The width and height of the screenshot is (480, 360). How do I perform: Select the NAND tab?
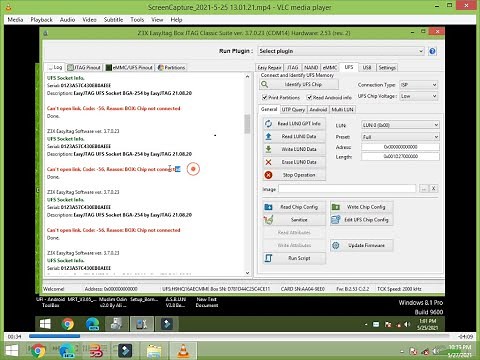[311, 68]
